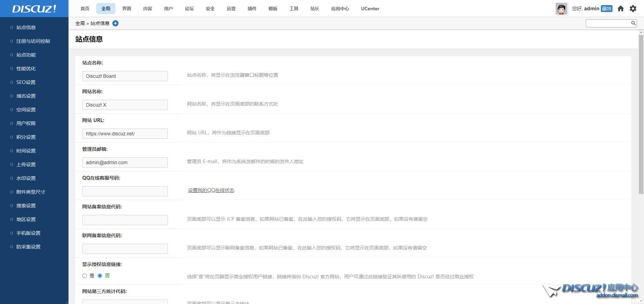644x304 pixels.
Task: Select 水印设置 from the sidebar
Action: [x=26, y=178]
